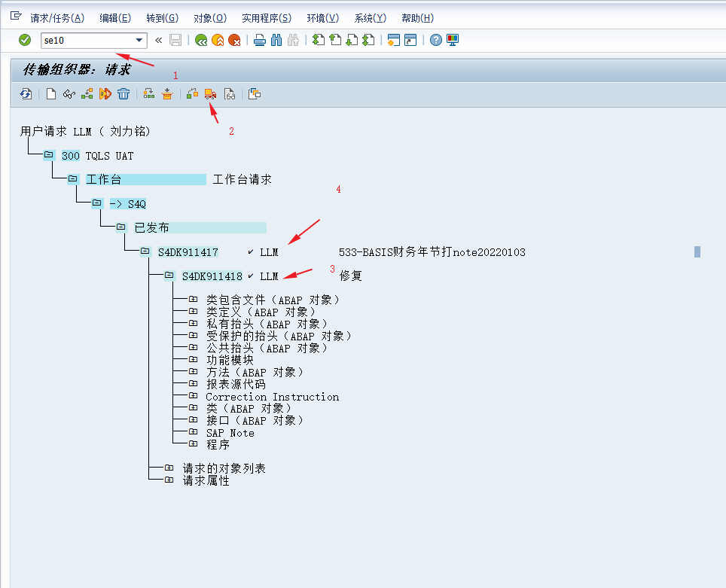Viewport: 726px width, 588px height.
Task: Open Help with the question mark icon
Action: (436, 41)
